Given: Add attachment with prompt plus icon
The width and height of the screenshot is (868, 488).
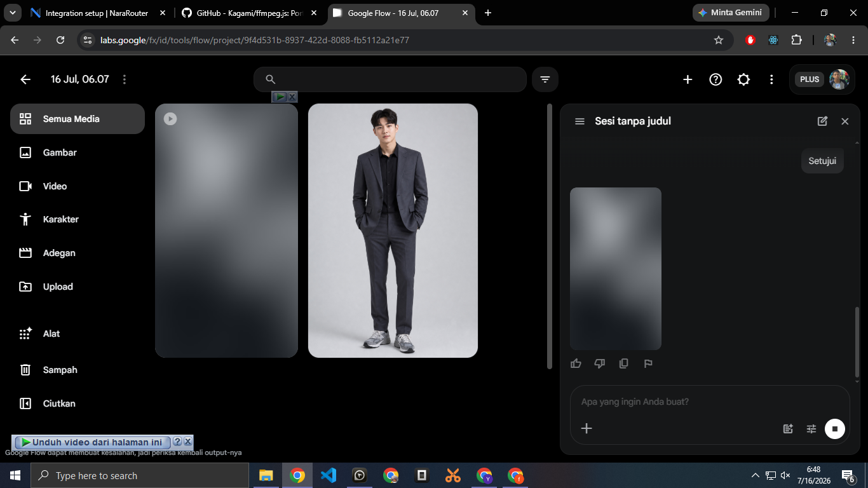Looking at the screenshot, I should 587,428.
